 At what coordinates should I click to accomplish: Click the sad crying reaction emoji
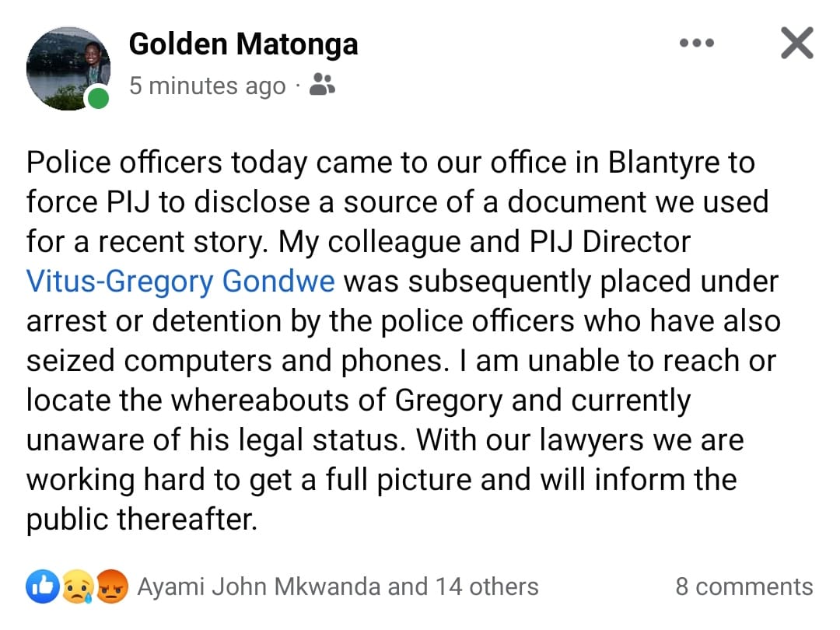coord(78,586)
